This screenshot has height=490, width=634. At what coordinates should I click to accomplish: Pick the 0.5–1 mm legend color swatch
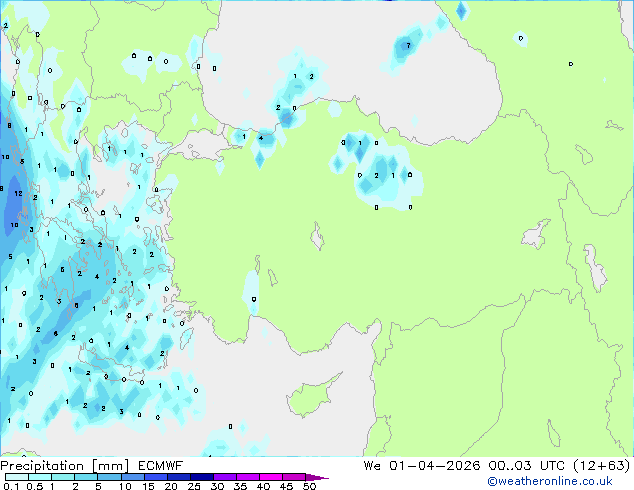(40, 477)
